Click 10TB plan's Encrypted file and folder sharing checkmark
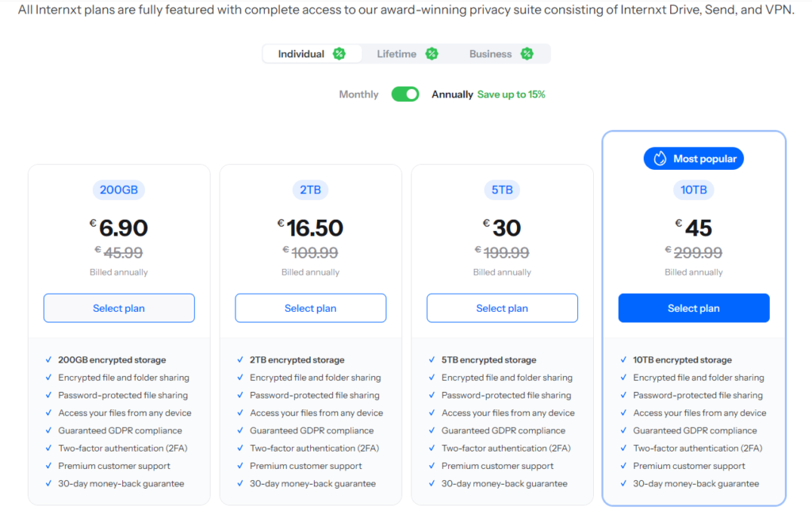The width and height of the screenshot is (812, 515). 623,377
